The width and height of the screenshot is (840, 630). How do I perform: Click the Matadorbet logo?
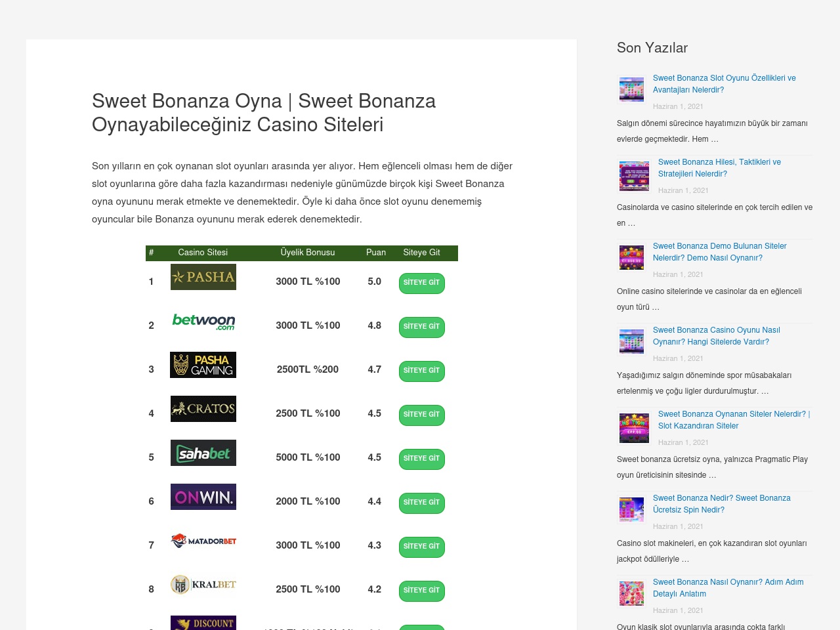203,541
